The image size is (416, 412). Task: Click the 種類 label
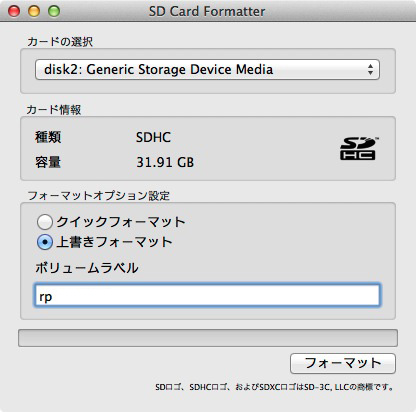[48, 137]
